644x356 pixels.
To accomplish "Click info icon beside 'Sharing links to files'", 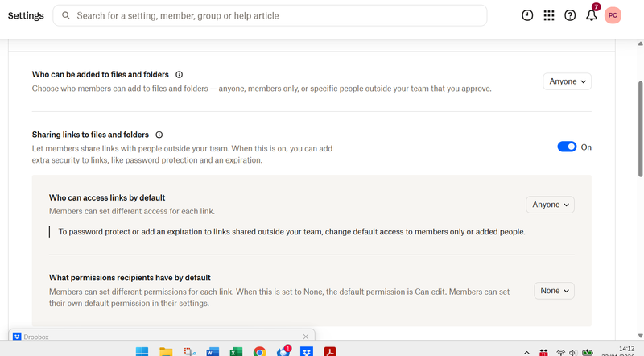I will point(159,135).
